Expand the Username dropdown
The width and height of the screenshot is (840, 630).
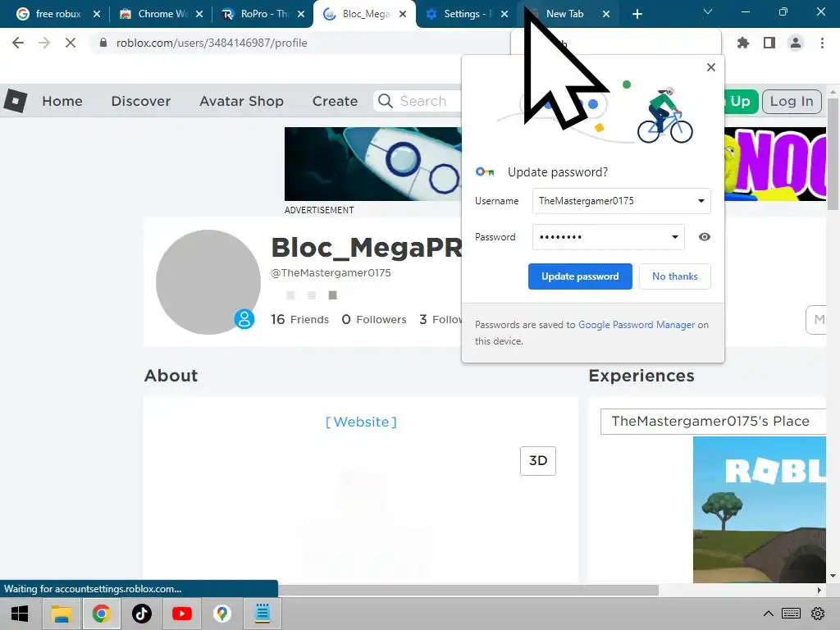coord(701,201)
